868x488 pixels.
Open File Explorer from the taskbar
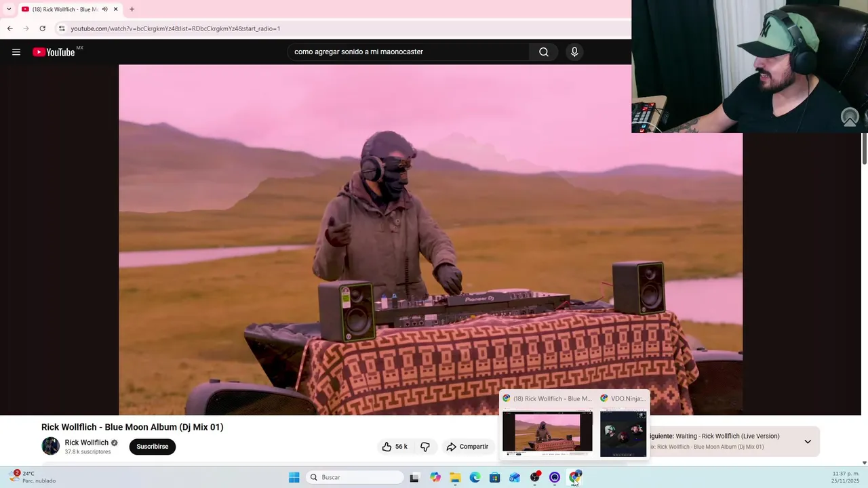pos(455,477)
